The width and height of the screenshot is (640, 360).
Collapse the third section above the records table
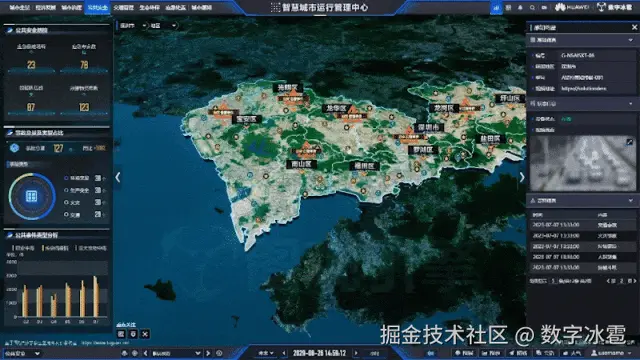click(631, 201)
